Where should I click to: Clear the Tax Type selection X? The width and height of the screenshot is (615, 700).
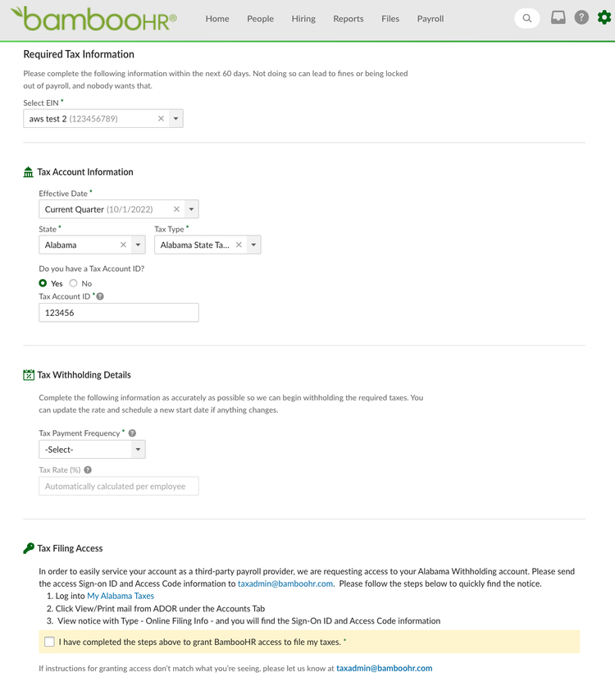pyautogui.click(x=239, y=245)
